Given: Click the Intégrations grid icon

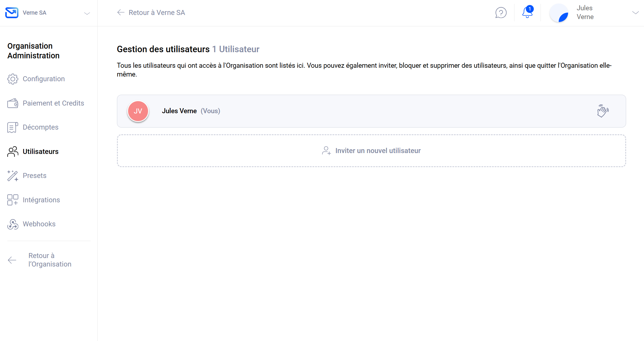Looking at the screenshot, I should [x=13, y=200].
